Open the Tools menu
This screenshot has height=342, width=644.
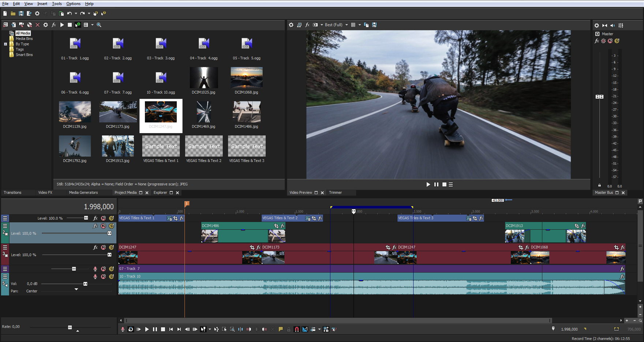[57, 4]
